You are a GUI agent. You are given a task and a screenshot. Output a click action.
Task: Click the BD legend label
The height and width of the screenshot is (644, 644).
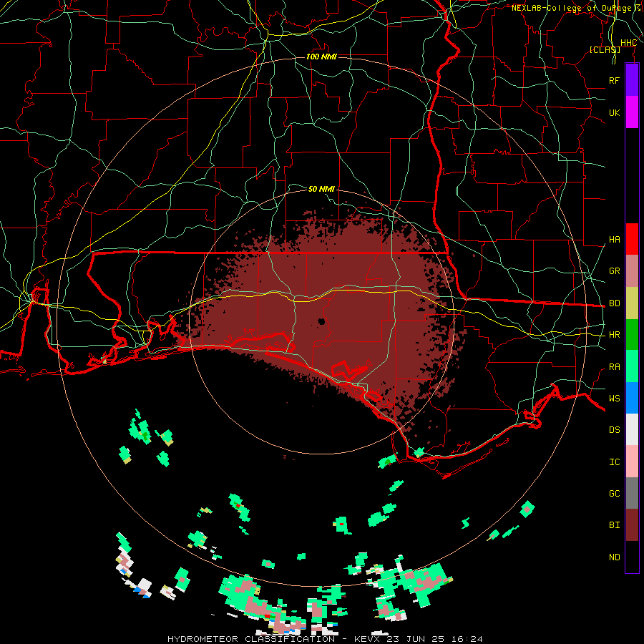click(x=614, y=303)
